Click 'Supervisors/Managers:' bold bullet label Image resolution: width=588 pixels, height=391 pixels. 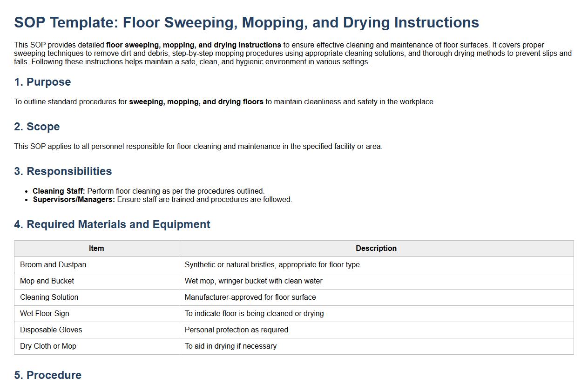(74, 200)
